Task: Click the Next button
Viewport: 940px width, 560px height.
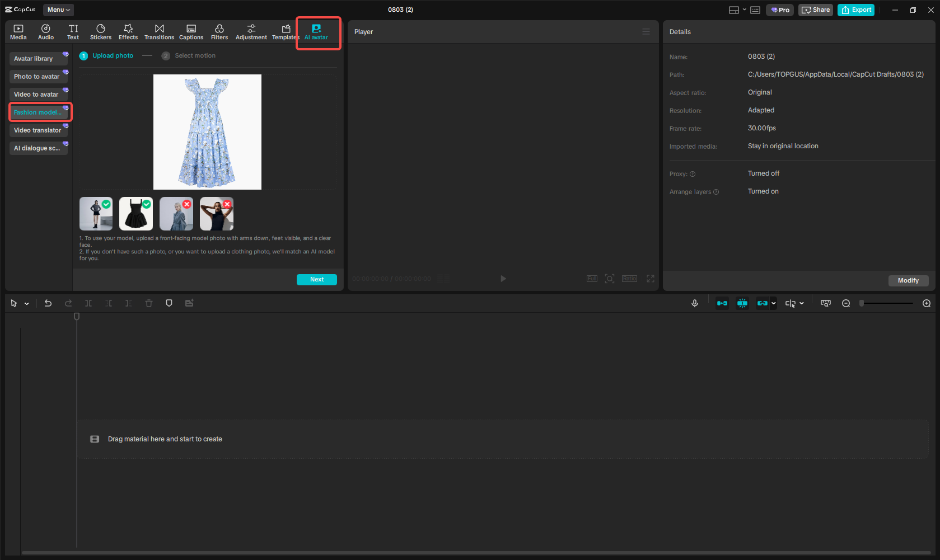Action: pyautogui.click(x=316, y=279)
